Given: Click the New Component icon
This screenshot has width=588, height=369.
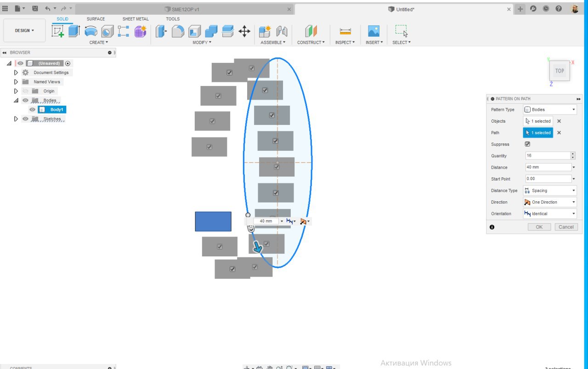Looking at the screenshot, I should 265,31.
